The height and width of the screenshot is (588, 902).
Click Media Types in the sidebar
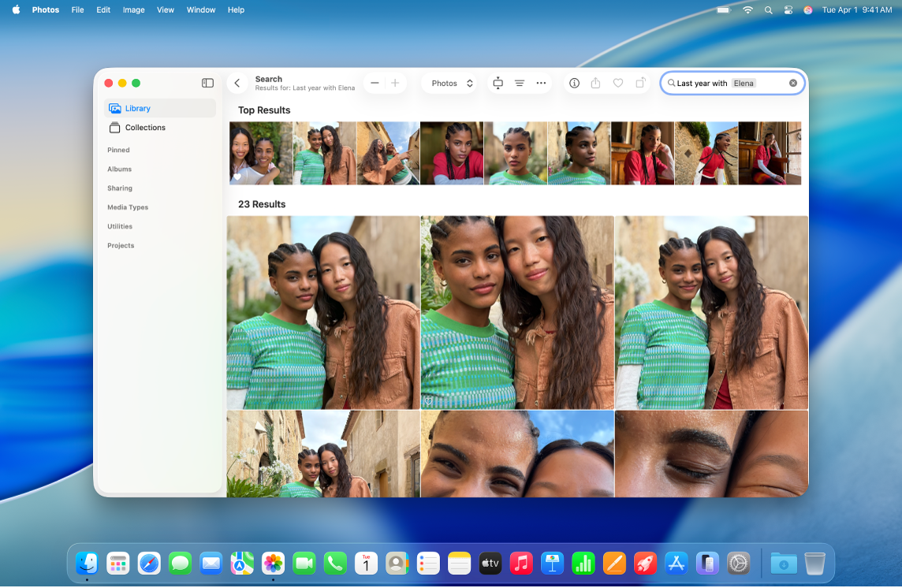[127, 207]
